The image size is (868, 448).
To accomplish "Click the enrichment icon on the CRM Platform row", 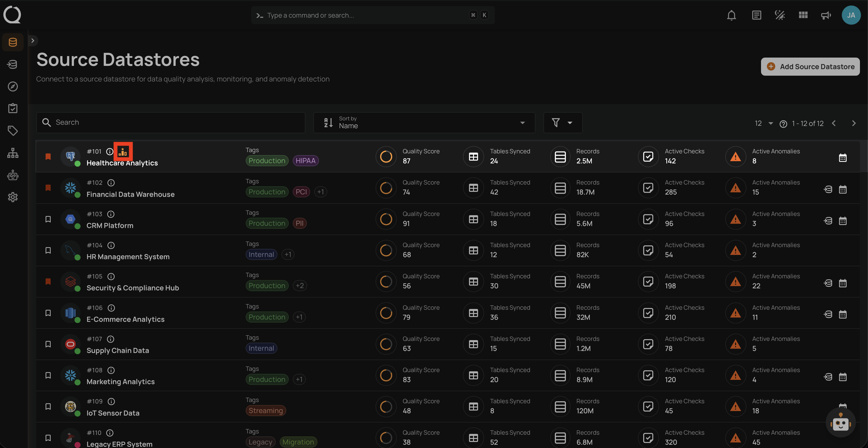I will [827, 221].
